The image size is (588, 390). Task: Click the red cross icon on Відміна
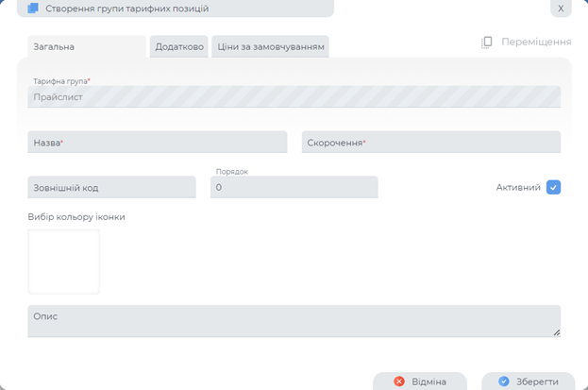[x=399, y=382]
